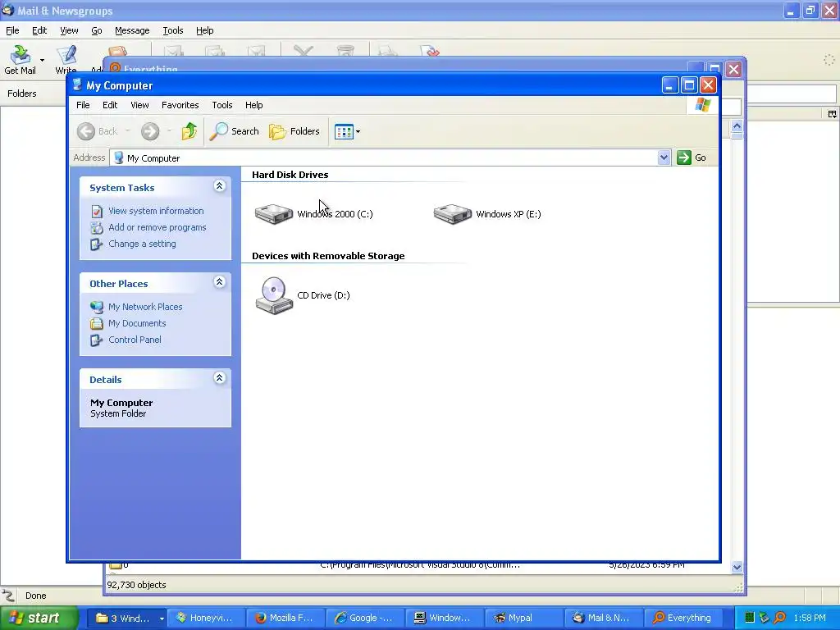
Task: Click the Add or remove programs icon
Action: click(97, 228)
